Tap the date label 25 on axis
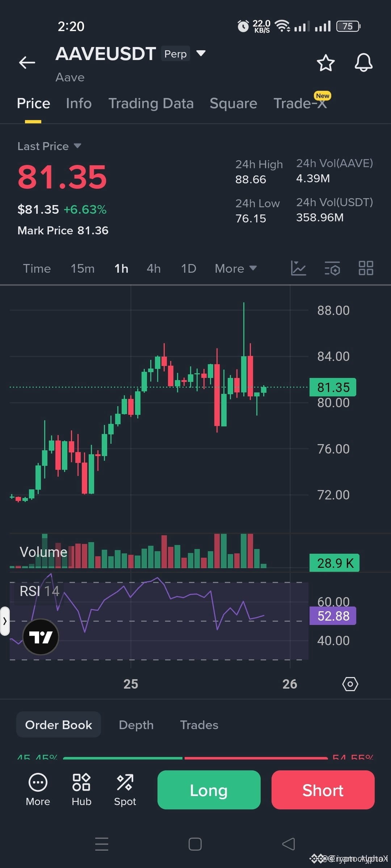This screenshot has height=868, width=391. 131,684
